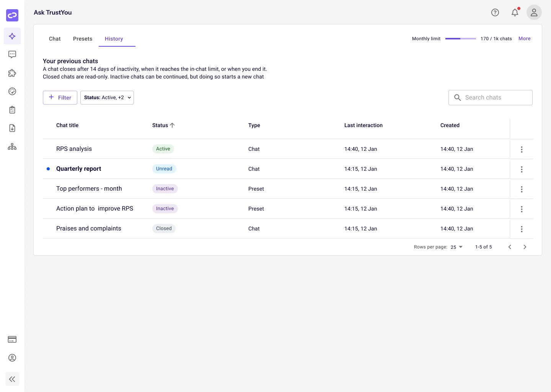551x392 pixels.
Task: Open the Quarterly report chat
Action: click(x=79, y=169)
